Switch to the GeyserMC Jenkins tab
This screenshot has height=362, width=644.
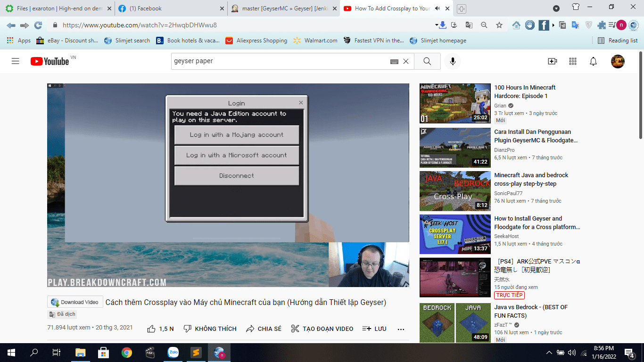tap(284, 8)
